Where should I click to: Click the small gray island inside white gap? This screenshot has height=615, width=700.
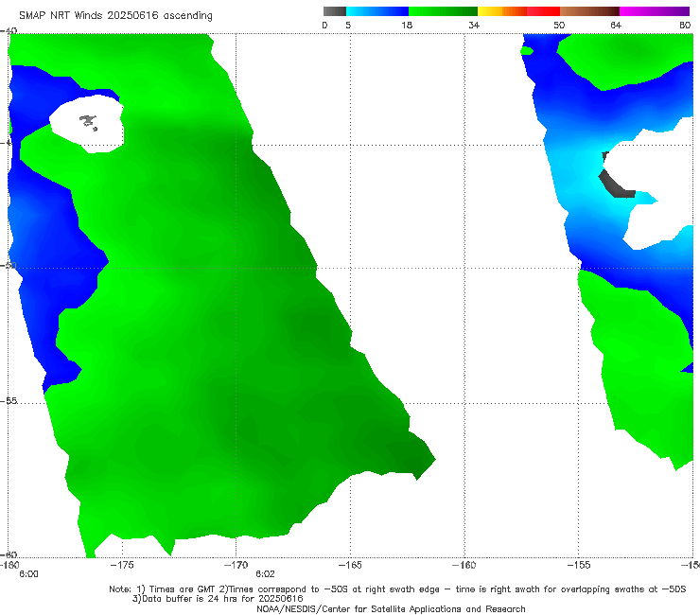pos(88,121)
